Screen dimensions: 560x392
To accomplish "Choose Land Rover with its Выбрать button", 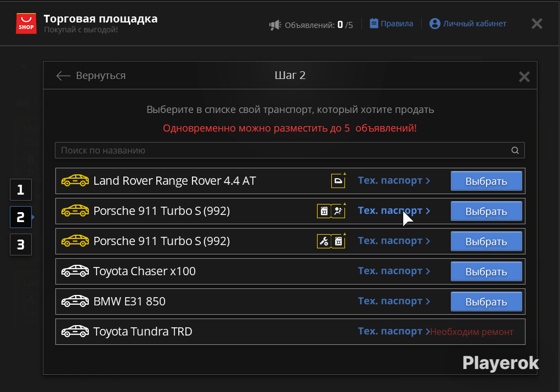I will 486,181.
